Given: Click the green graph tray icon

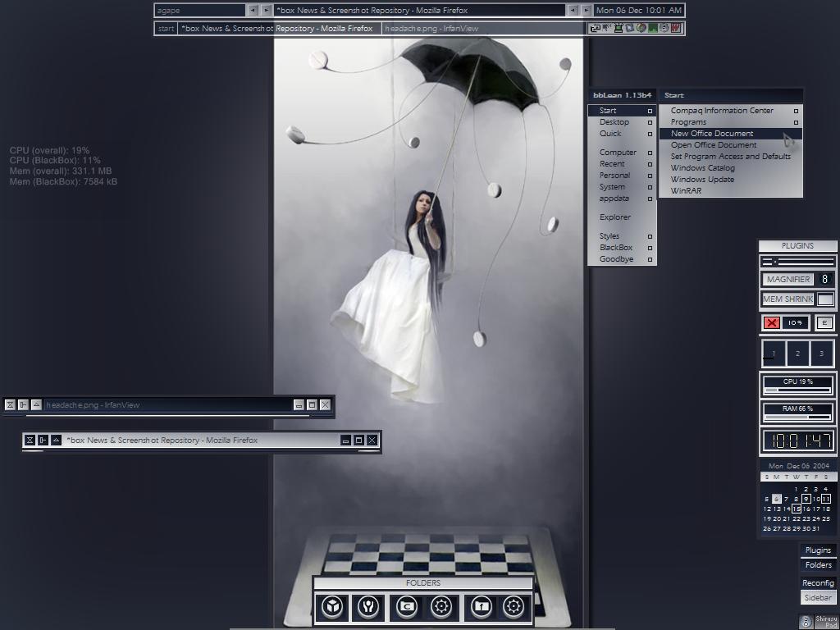Looking at the screenshot, I should click(x=653, y=28).
